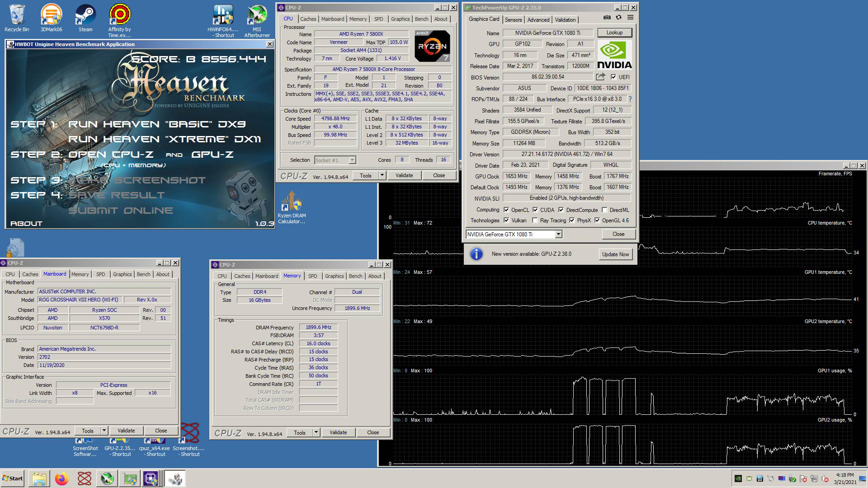Toggle the OpenGL 4.6 checkbox

(597, 220)
